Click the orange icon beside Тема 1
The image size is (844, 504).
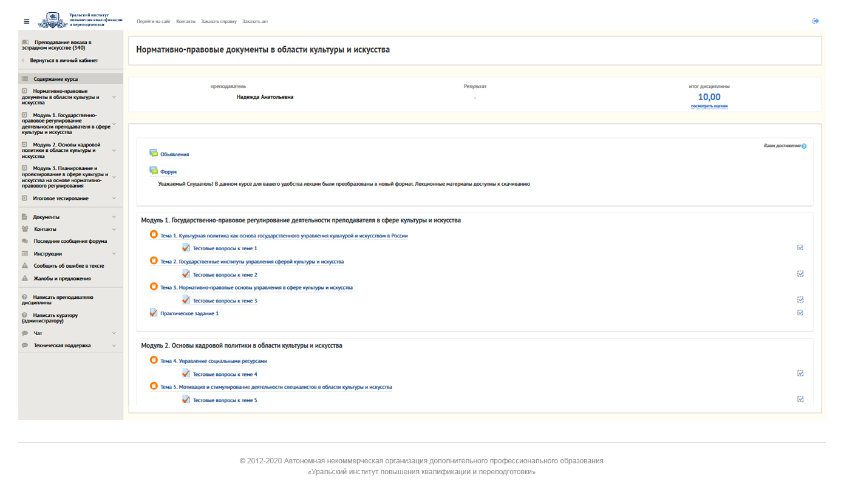tap(154, 235)
